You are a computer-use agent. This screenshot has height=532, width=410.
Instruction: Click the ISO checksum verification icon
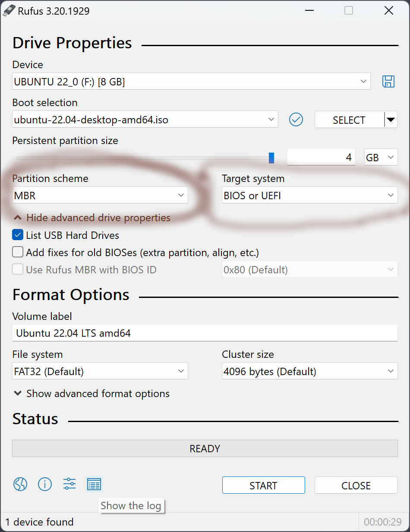click(296, 119)
